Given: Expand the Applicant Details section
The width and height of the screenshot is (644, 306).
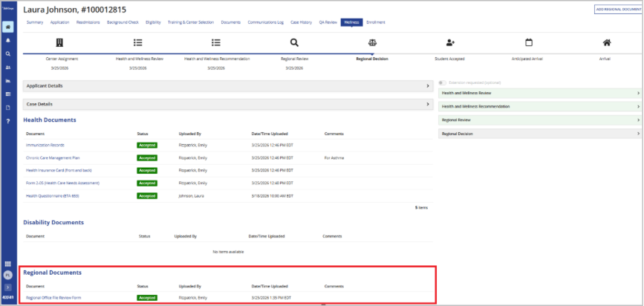Looking at the screenshot, I should [228, 86].
